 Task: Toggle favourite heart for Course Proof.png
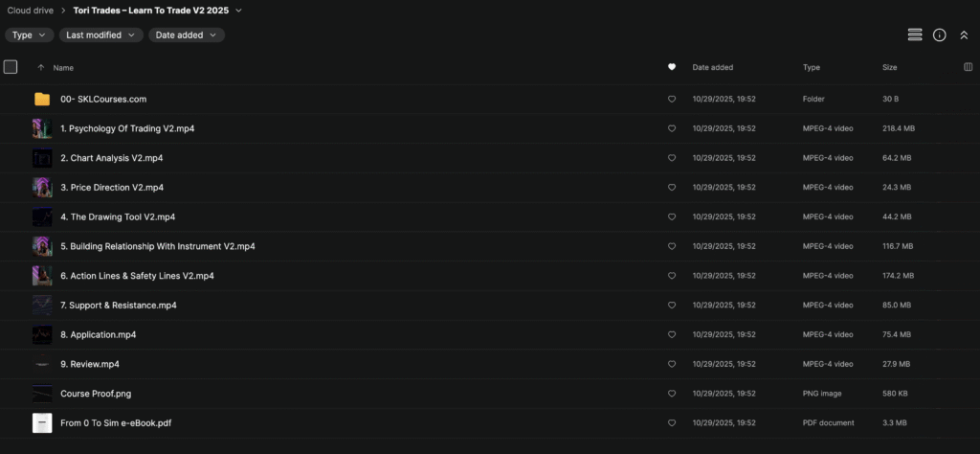tap(672, 394)
